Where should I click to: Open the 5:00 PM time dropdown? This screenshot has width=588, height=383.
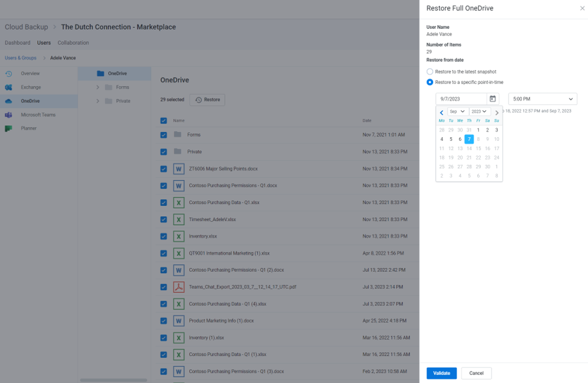pos(542,99)
